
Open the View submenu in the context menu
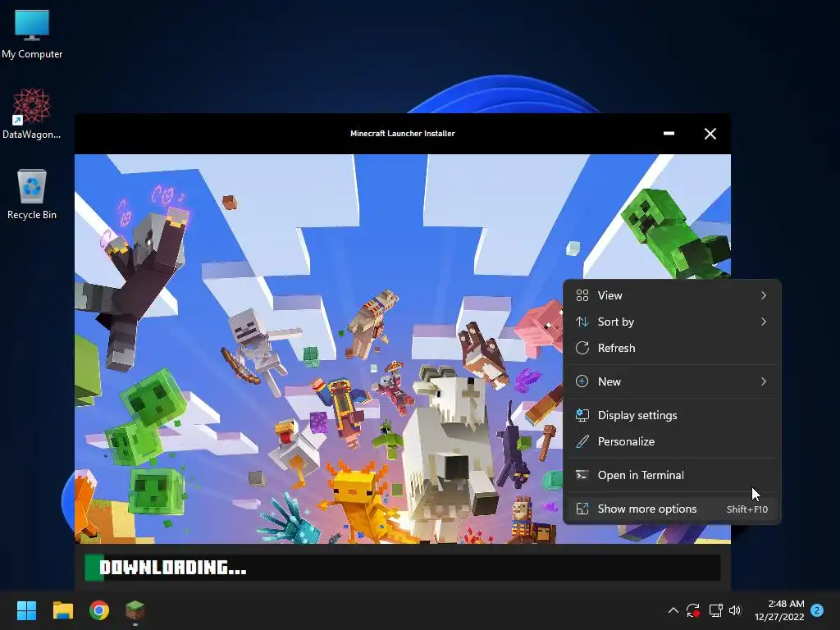673,295
